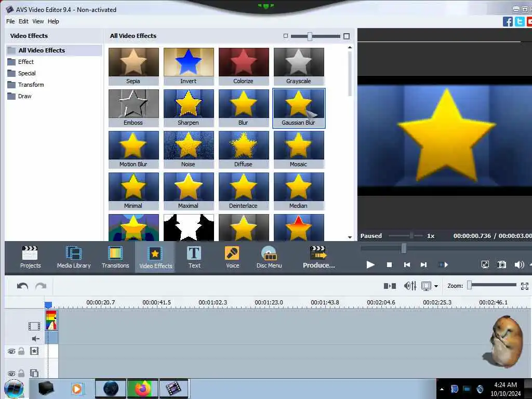Select the Motion Blur effect
This screenshot has height=399, width=532.
tap(134, 150)
